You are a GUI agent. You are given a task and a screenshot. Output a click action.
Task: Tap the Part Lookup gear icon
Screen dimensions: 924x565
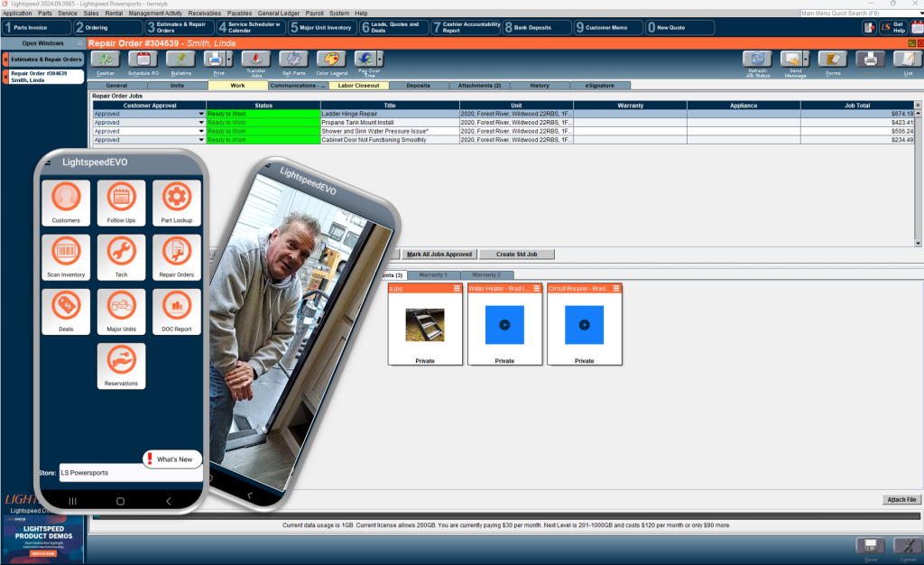click(x=177, y=203)
